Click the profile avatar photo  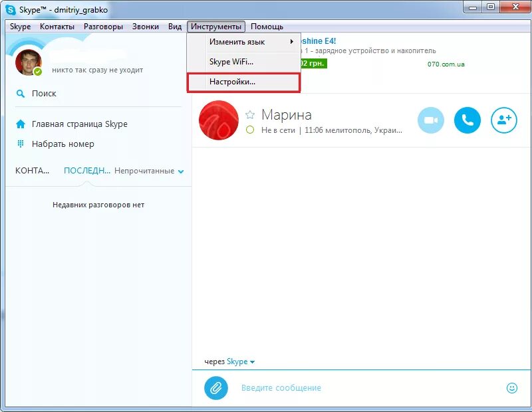29,62
